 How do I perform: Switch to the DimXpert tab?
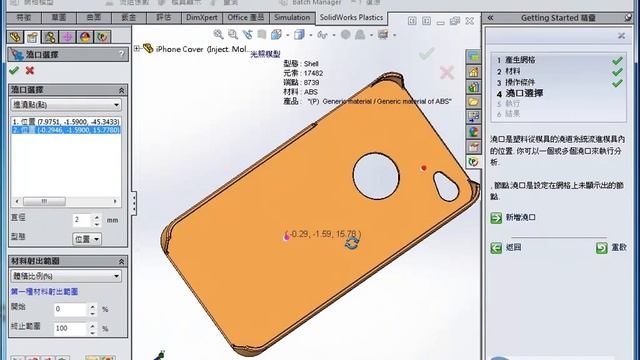pos(202,18)
